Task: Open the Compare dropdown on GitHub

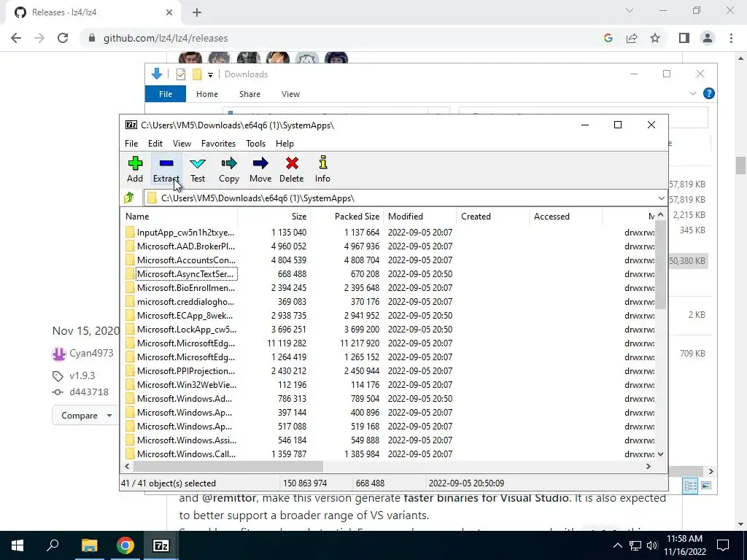Action: [x=86, y=415]
